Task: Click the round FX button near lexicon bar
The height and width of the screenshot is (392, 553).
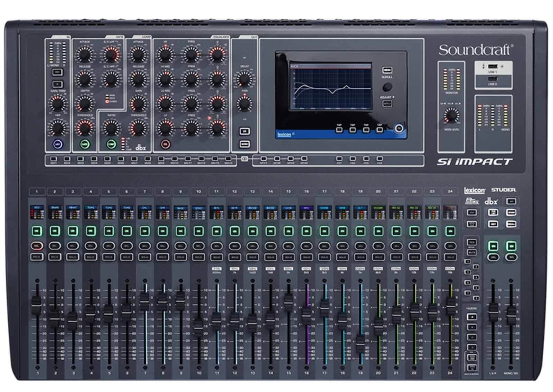Action: click(399, 128)
